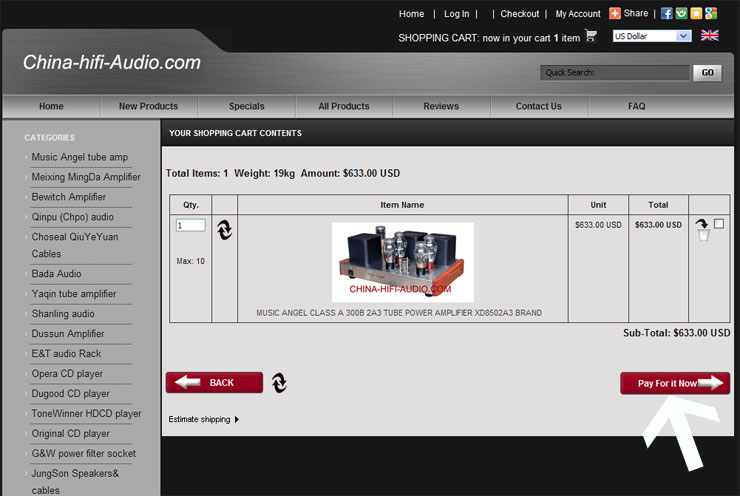The image size is (740, 496).
Task: Open the Contact Us tab
Action: pyautogui.click(x=538, y=106)
